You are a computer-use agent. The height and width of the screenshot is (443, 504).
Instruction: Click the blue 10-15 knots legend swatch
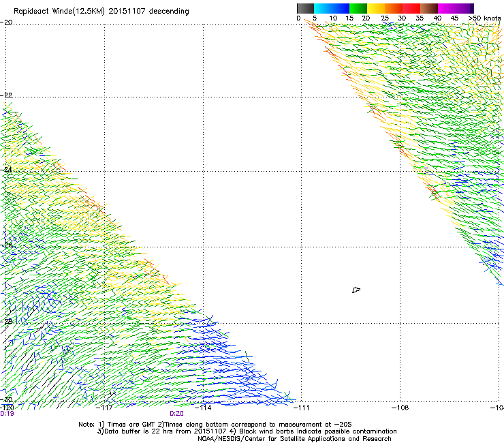[x=341, y=8]
